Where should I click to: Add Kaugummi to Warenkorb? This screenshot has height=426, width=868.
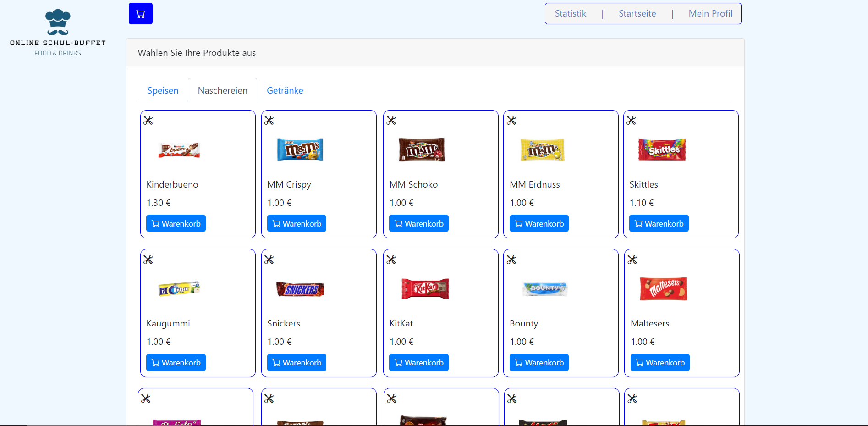[176, 363]
